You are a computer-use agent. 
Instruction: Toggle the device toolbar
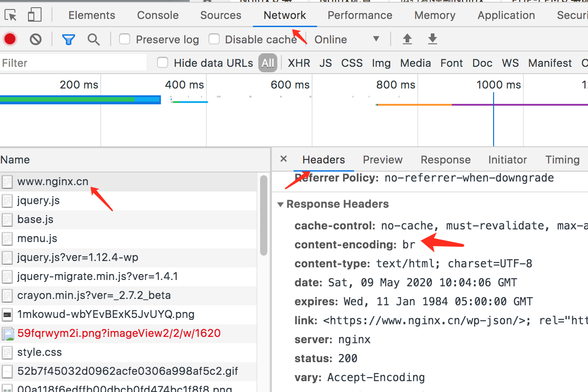34,14
